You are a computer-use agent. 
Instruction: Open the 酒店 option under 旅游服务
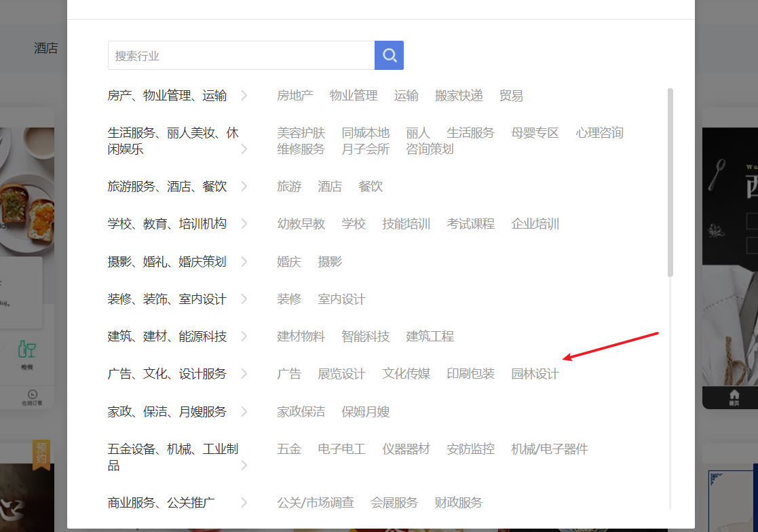coord(330,186)
